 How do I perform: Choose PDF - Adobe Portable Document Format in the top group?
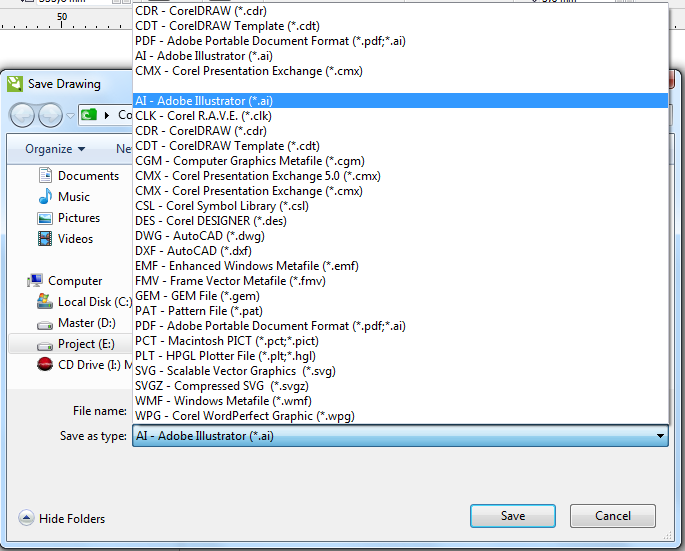pyautogui.click(x=401, y=41)
